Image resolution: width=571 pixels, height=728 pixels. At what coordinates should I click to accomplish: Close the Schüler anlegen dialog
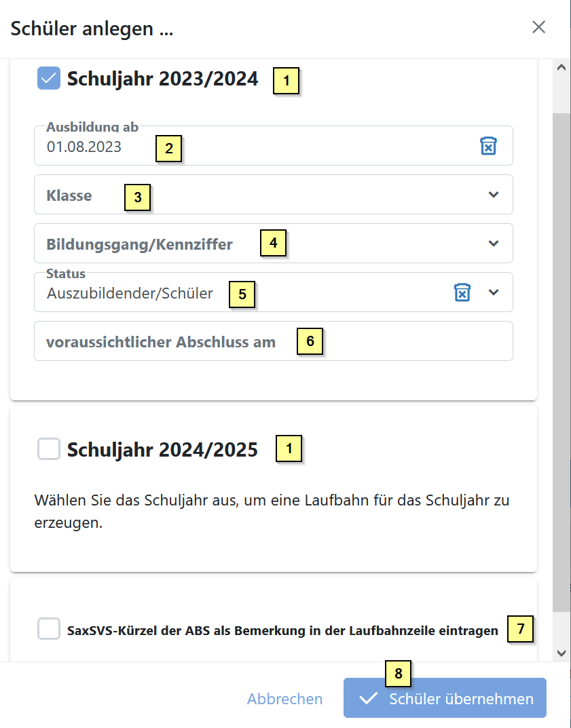pos(538,27)
